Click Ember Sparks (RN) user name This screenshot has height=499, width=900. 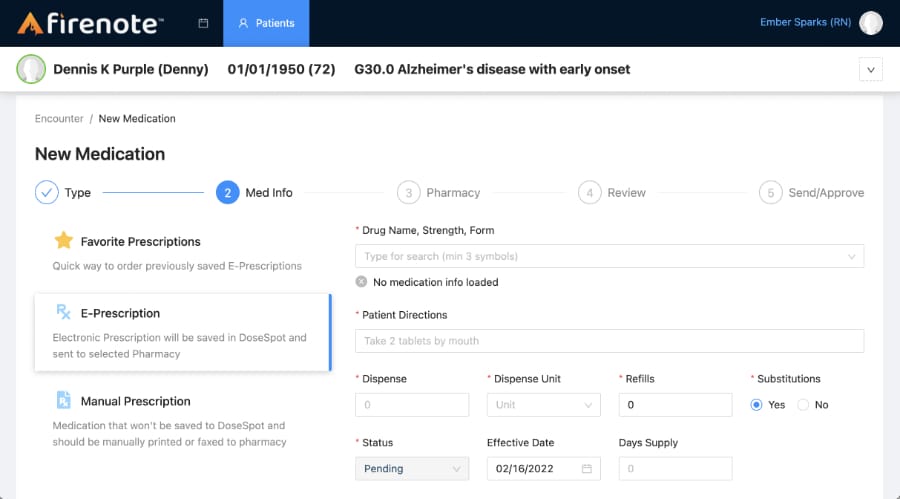(x=805, y=22)
